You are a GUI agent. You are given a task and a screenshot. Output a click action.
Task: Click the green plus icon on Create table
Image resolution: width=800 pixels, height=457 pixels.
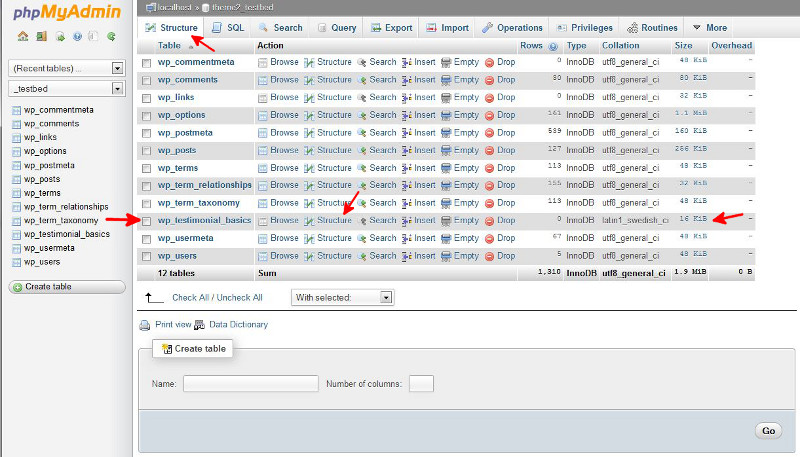tap(17, 287)
